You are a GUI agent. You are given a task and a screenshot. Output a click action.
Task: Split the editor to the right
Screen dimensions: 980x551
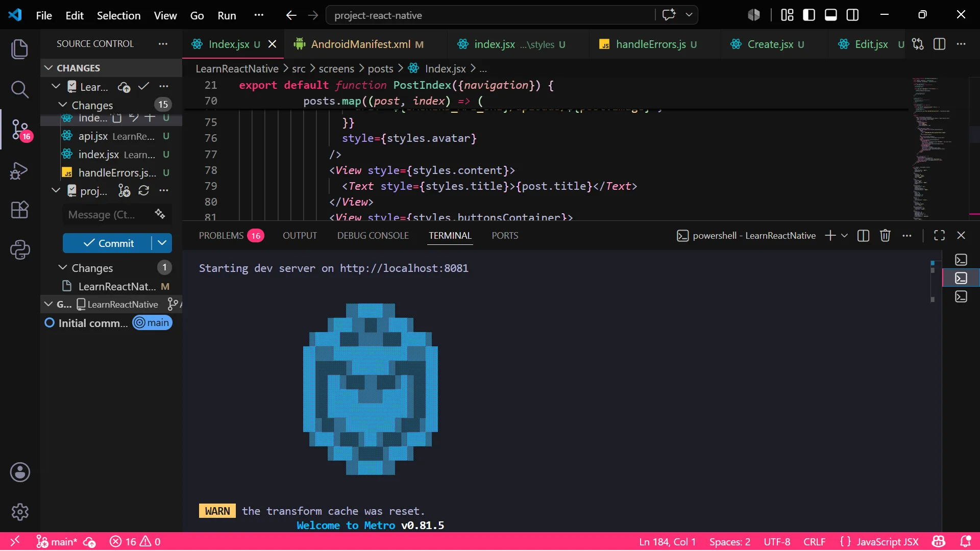[x=939, y=44]
